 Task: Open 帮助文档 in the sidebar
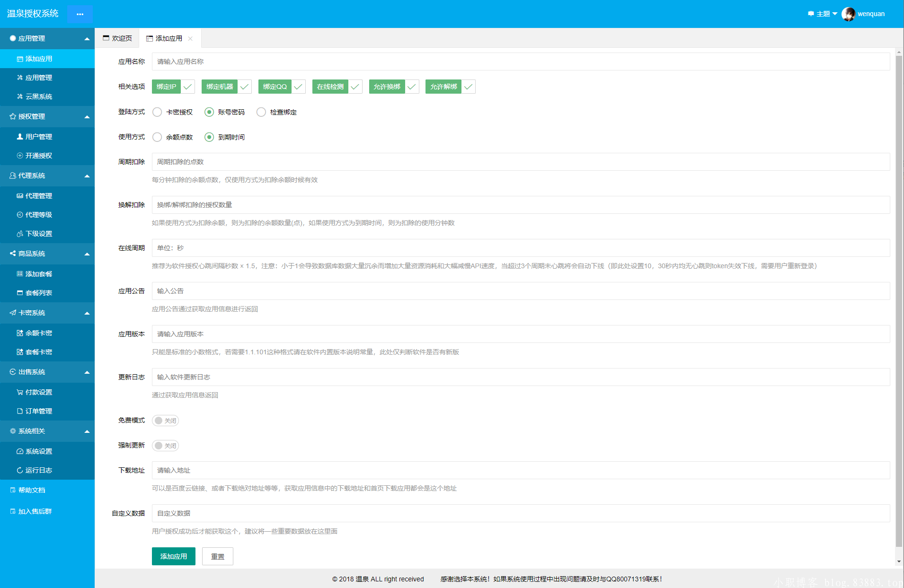31,490
